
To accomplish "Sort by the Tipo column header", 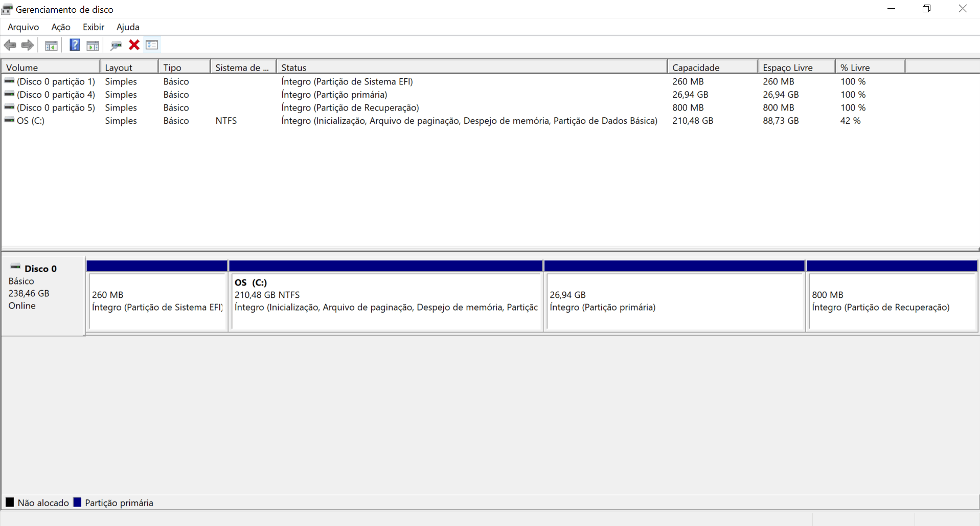I will pyautogui.click(x=184, y=67).
